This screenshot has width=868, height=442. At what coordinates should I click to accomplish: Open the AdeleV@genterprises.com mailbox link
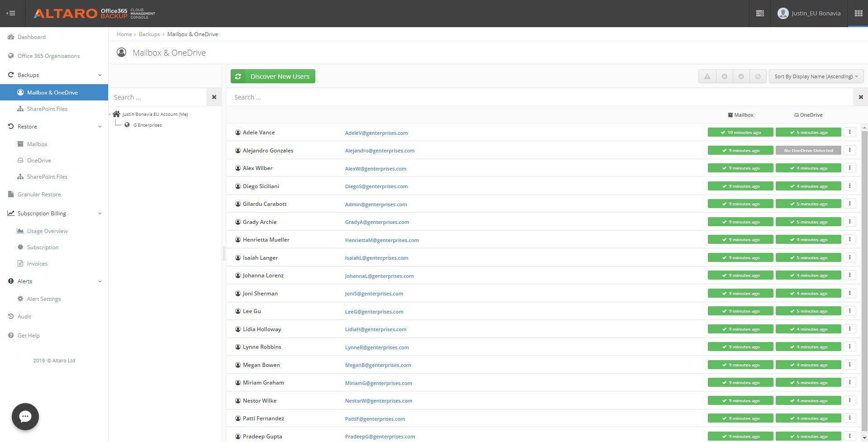point(375,133)
